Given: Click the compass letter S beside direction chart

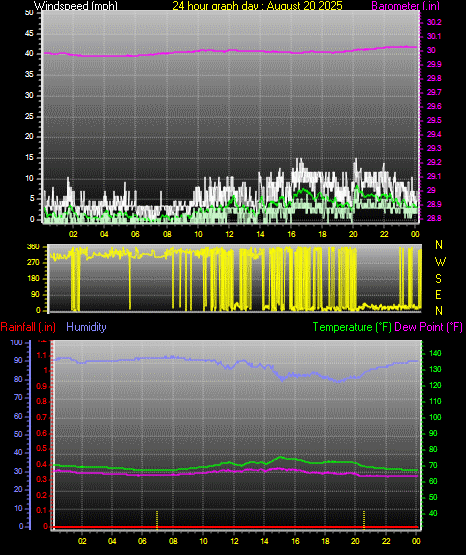Looking at the screenshot, I should click(x=438, y=279).
